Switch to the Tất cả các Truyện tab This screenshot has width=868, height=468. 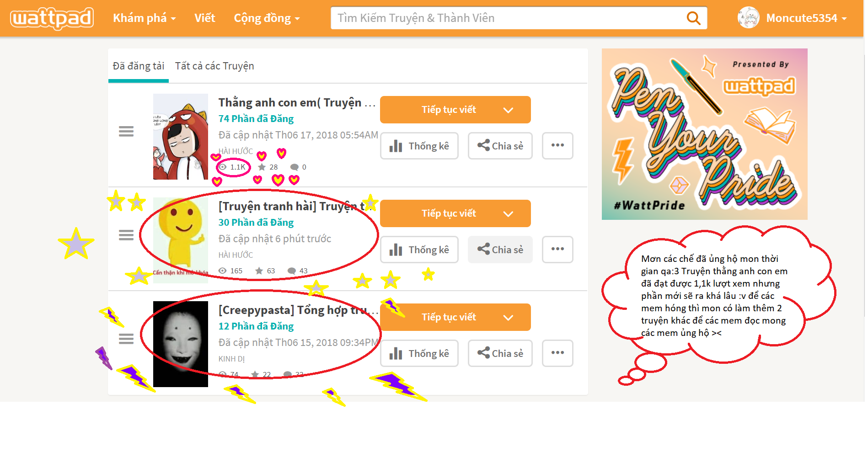click(x=214, y=66)
